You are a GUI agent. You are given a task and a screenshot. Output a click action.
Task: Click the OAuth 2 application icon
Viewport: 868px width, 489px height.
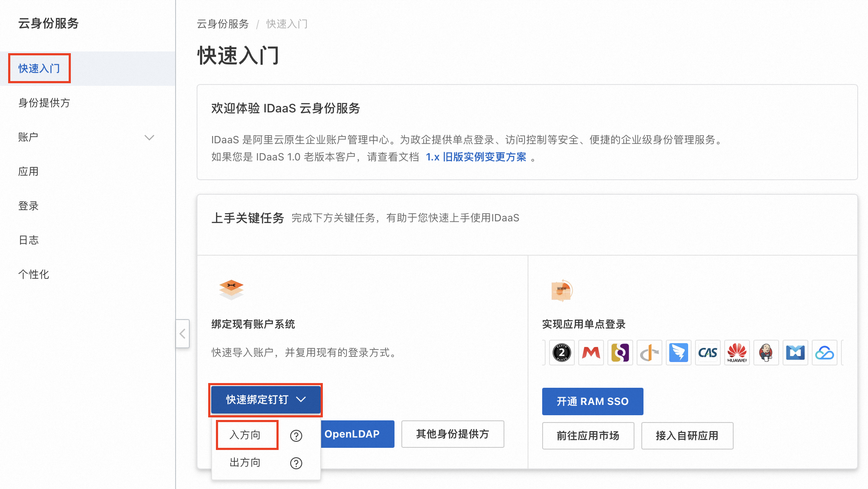click(x=561, y=353)
